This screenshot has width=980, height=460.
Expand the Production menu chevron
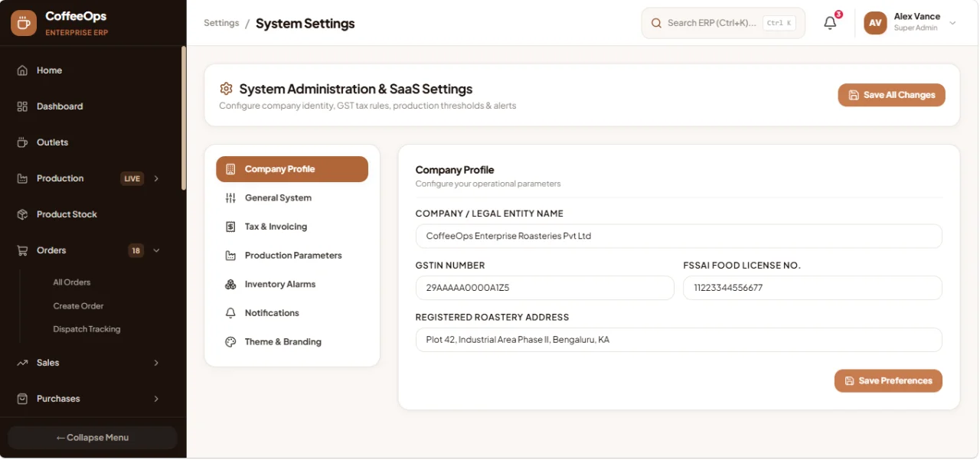pyautogui.click(x=156, y=178)
